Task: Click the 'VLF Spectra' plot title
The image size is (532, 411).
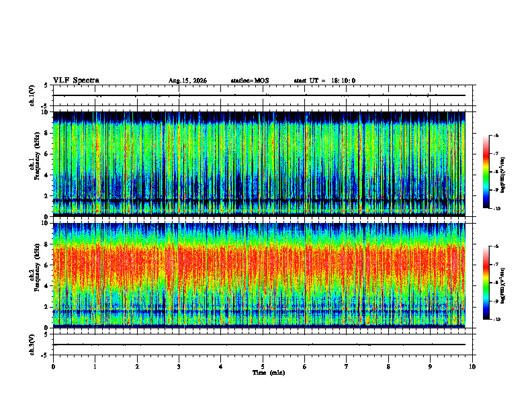Action: click(x=76, y=81)
